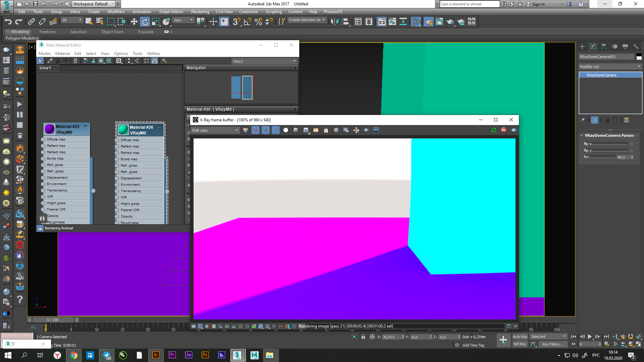Open Rendered Frame Window icon
The height and width of the screenshot is (362, 644).
439,22
